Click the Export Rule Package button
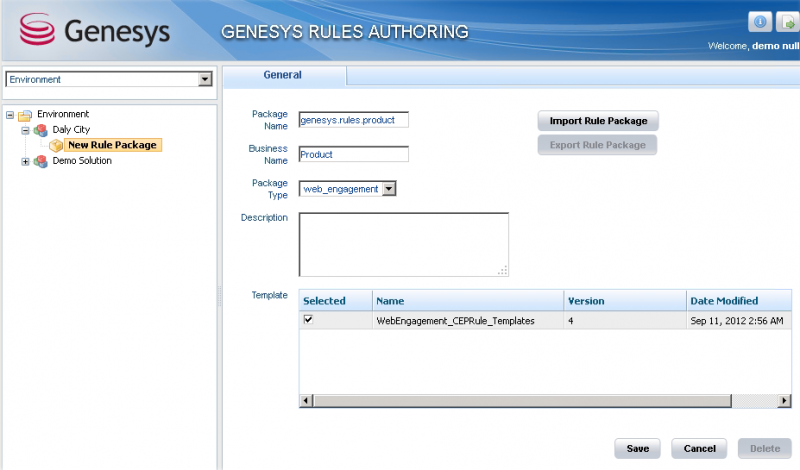The height and width of the screenshot is (470, 800). 597,145
